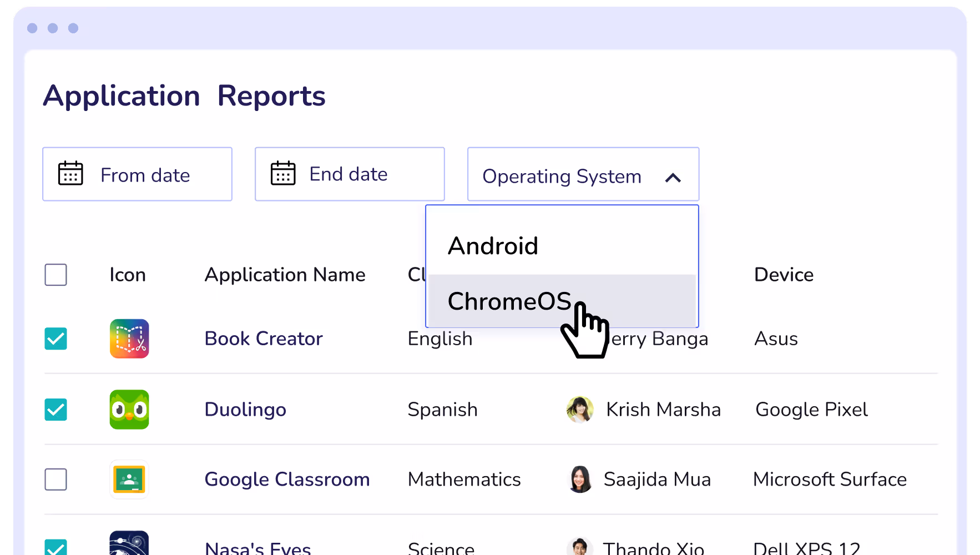Click Thando Xio's avatar photo
Viewport: 980px width, 555px height.
[580, 547]
